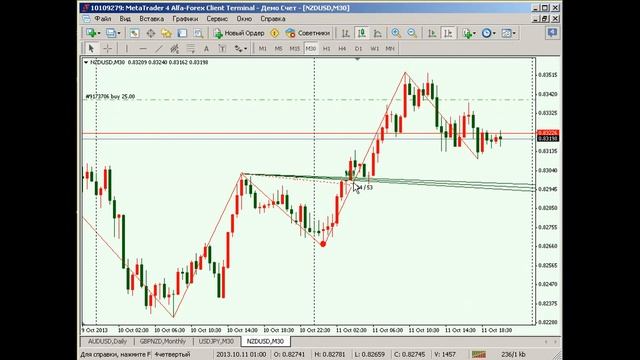The width and height of the screenshot is (640, 360).
Task: Switch to H1 timeframe
Action: (x=327, y=49)
